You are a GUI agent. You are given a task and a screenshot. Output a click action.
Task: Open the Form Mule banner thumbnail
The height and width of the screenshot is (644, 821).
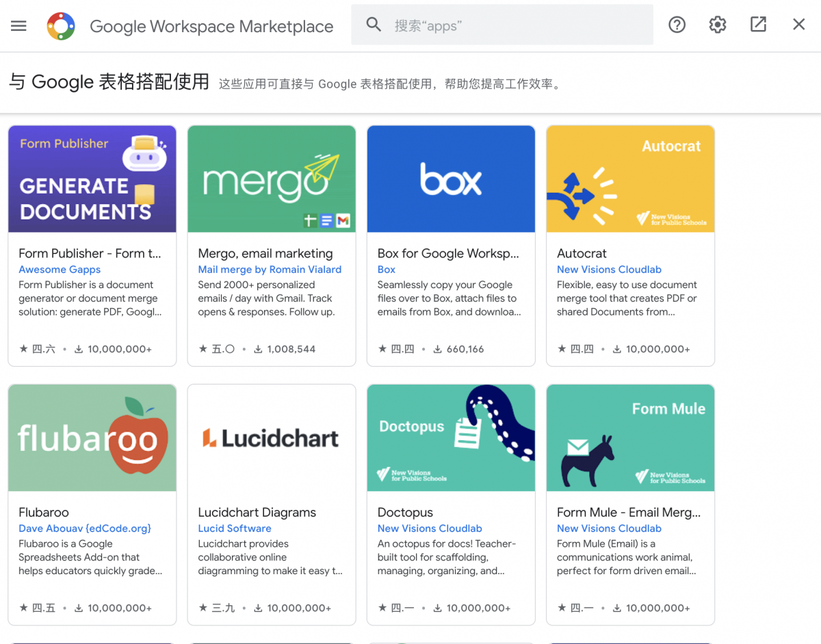tap(630, 438)
